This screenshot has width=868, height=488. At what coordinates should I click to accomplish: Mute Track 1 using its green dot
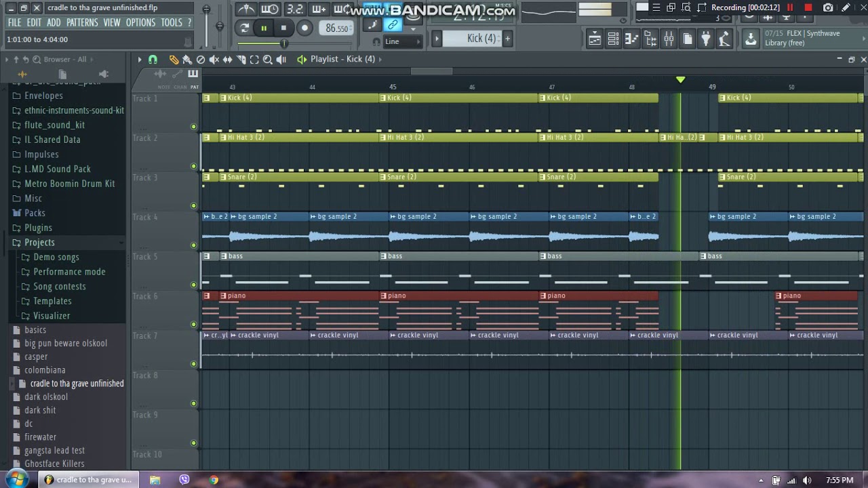(x=193, y=127)
